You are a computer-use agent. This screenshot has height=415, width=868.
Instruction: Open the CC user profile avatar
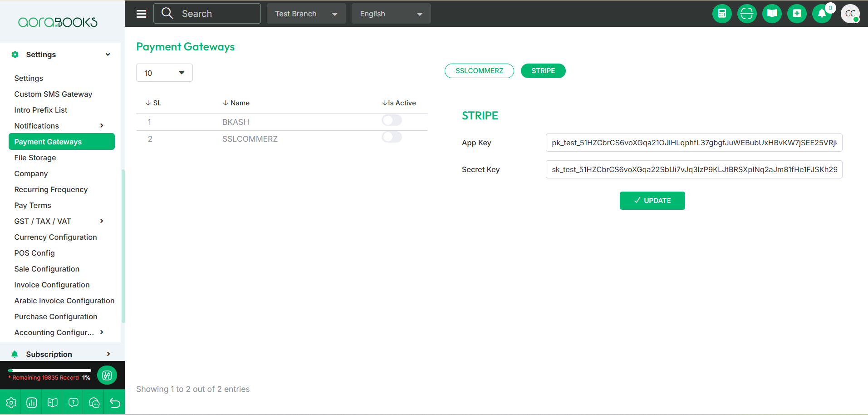pyautogui.click(x=850, y=14)
